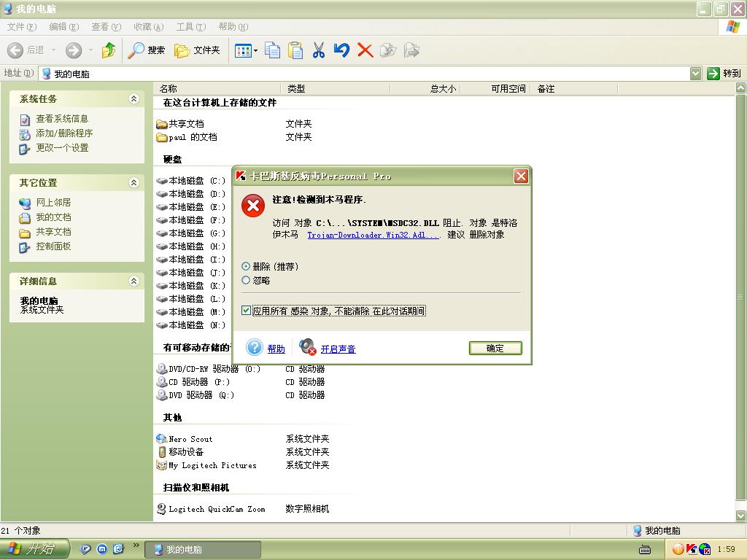747x560 pixels.
Task: Close the Kaspersky antivirus dialog
Action: (x=521, y=176)
